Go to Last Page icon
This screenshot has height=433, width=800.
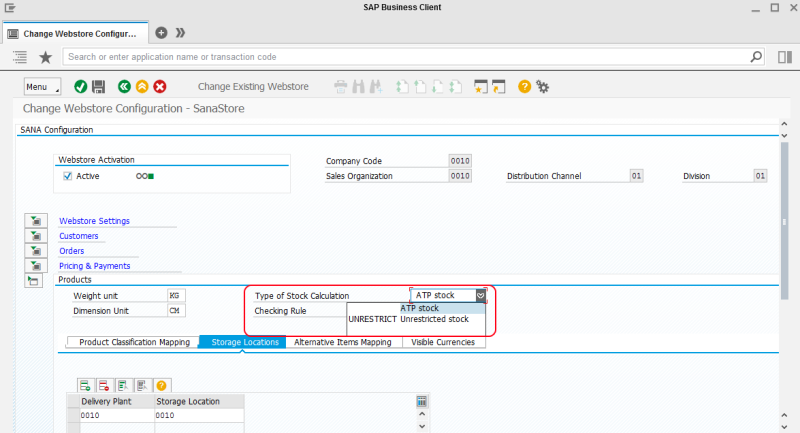pos(455,87)
